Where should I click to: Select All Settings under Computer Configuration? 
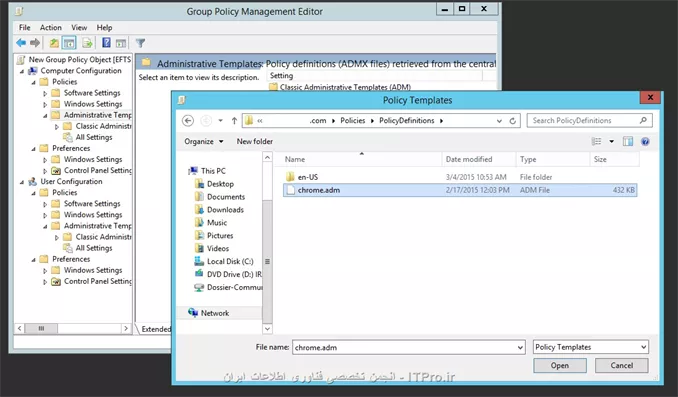point(93,138)
